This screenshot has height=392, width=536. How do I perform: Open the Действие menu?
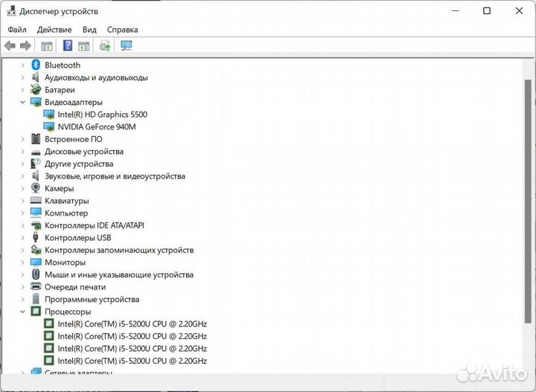[x=54, y=30]
